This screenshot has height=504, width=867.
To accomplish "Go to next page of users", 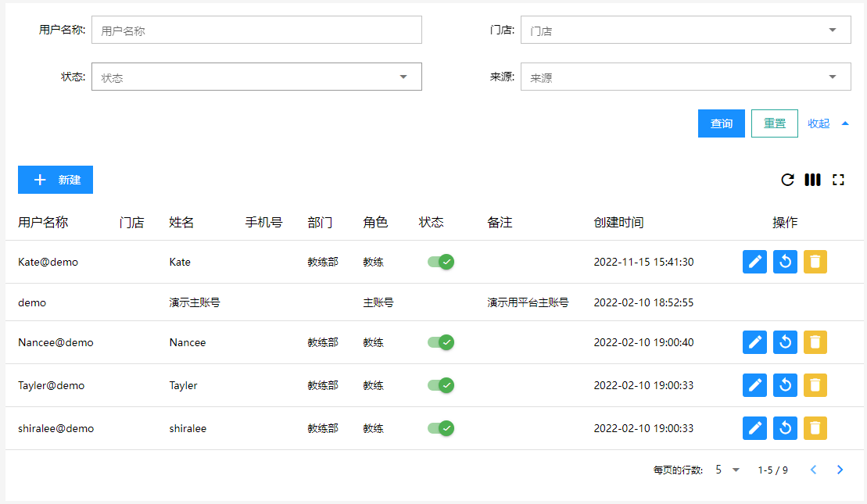I will (840, 470).
